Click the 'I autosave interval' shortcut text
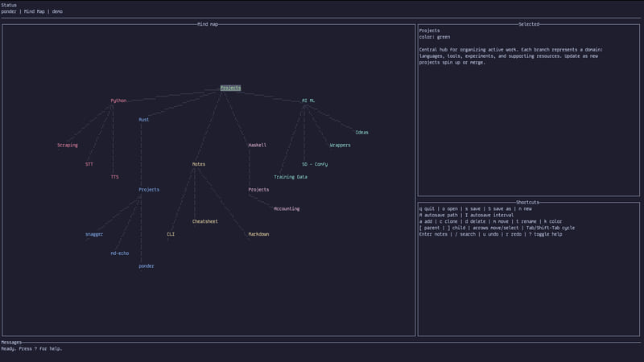 pos(489,215)
